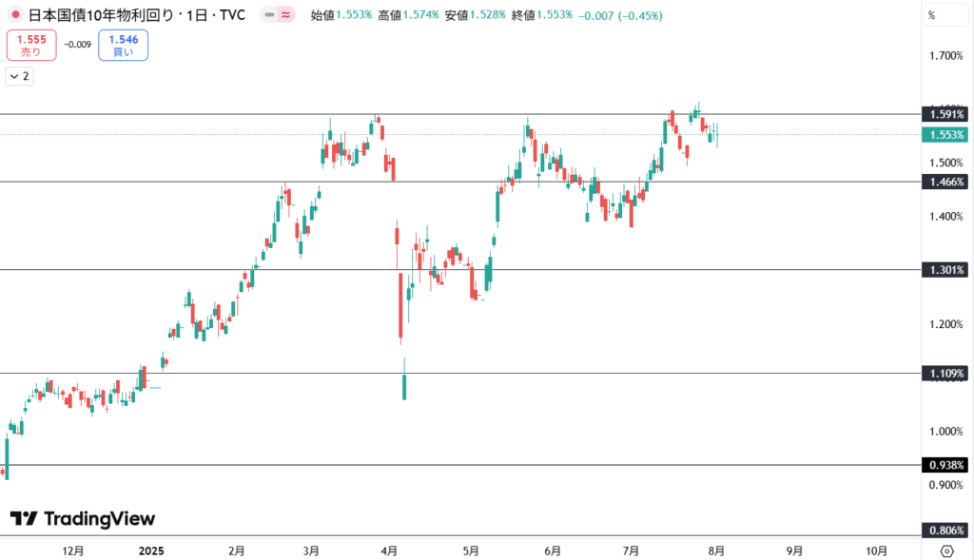
Task: Open chart settings gear icon
Action: click(946, 550)
